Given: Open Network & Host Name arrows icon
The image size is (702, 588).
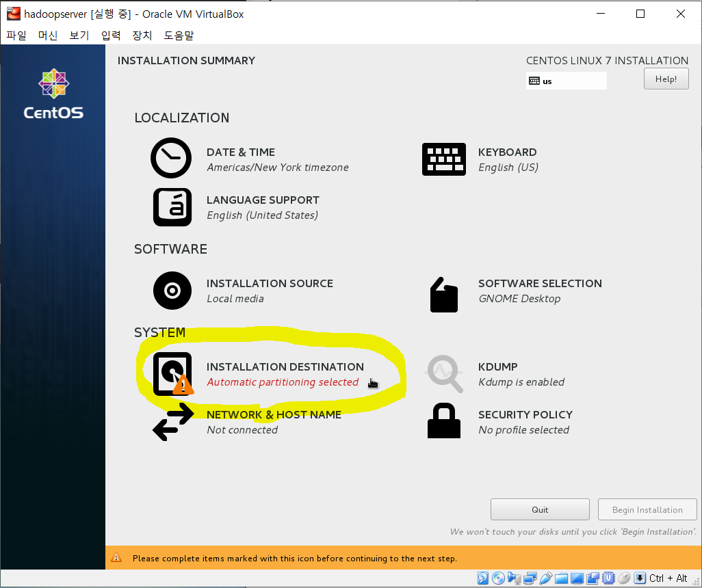Looking at the screenshot, I should [x=173, y=422].
